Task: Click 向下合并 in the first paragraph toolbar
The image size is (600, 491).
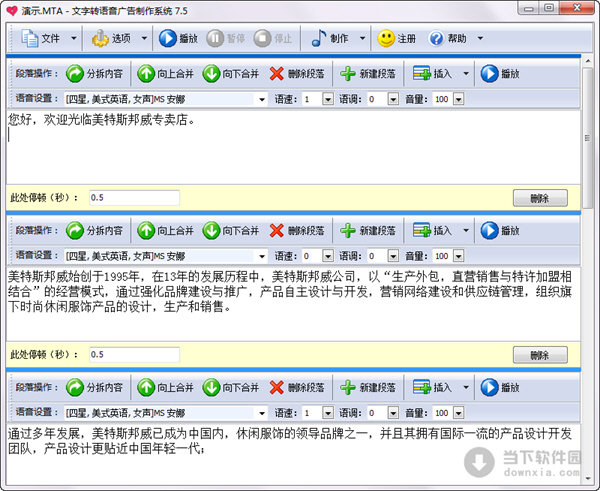Action: [231, 73]
